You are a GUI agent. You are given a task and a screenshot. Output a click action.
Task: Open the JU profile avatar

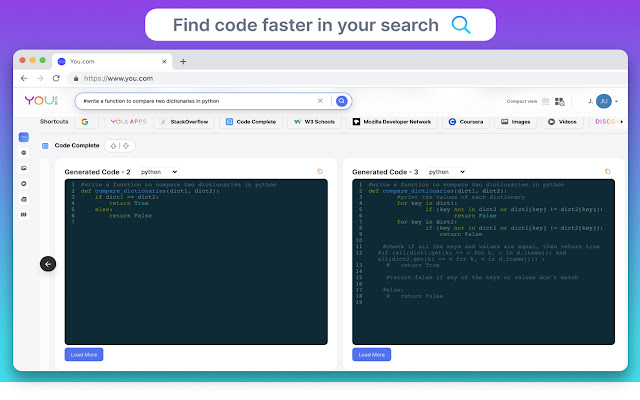(604, 101)
